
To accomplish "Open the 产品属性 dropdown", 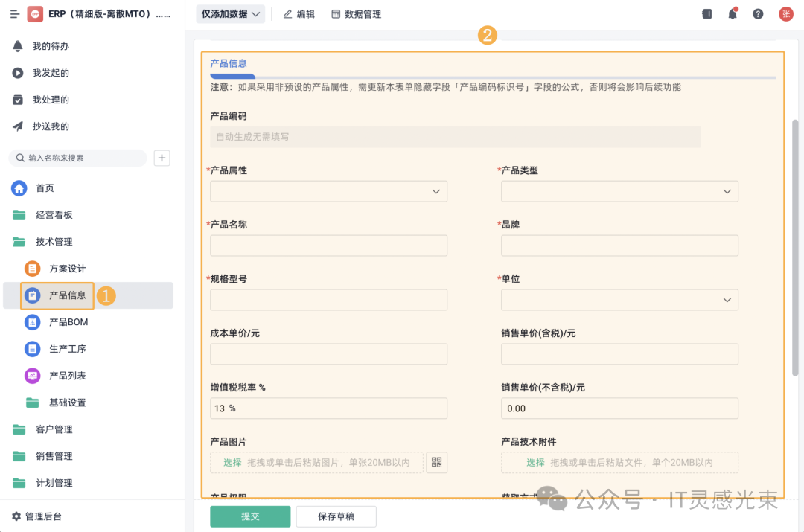I will pyautogui.click(x=328, y=191).
